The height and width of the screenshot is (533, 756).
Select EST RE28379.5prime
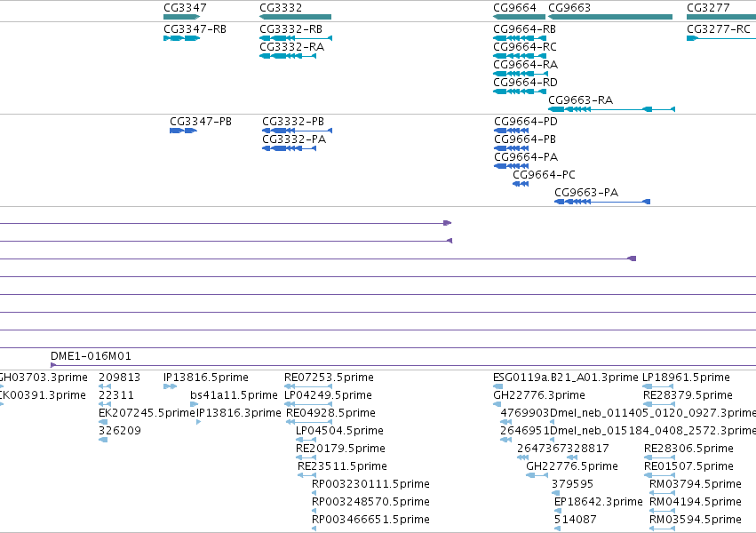tap(688, 395)
